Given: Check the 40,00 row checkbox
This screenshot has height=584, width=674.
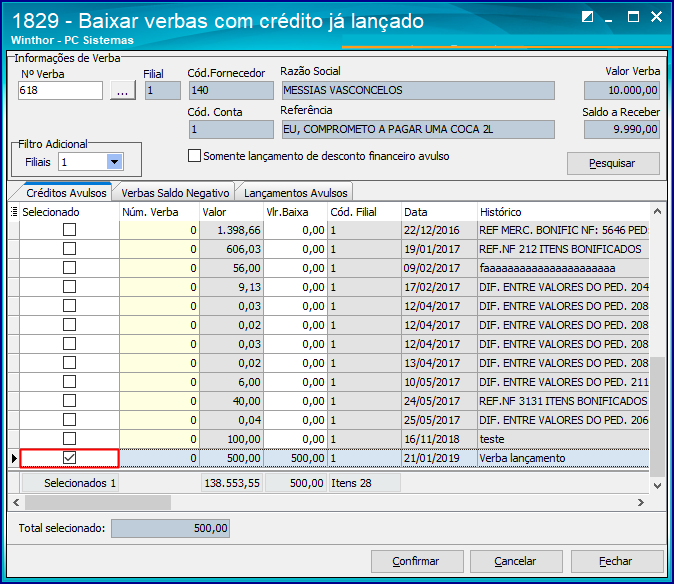Looking at the screenshot, I should pos(69,401).
